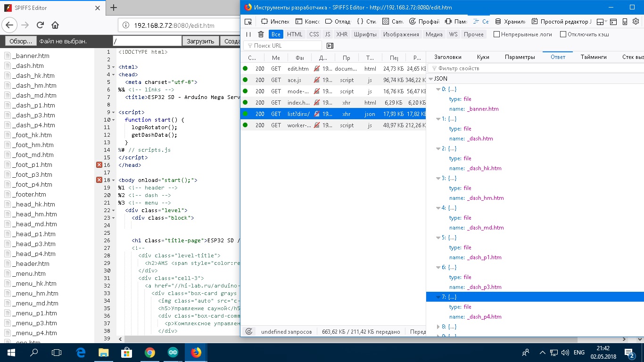Reload the page in Firefox
Viewport: 644px width, 362px height.
40,25
